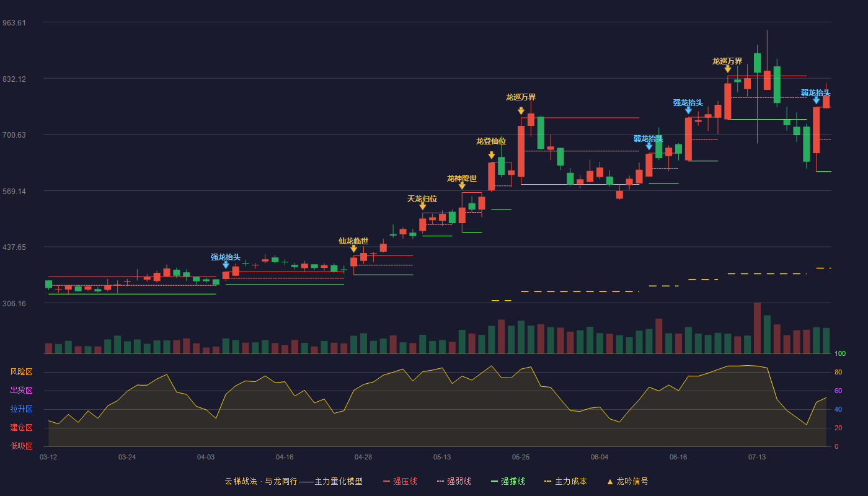
Task: Click the 04-03 date axis label
Action: click(x=206, y=457)
